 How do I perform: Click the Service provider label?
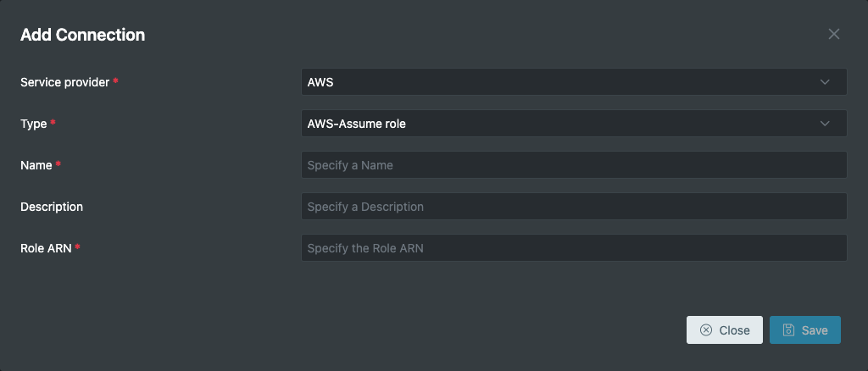tap(64, 82)
